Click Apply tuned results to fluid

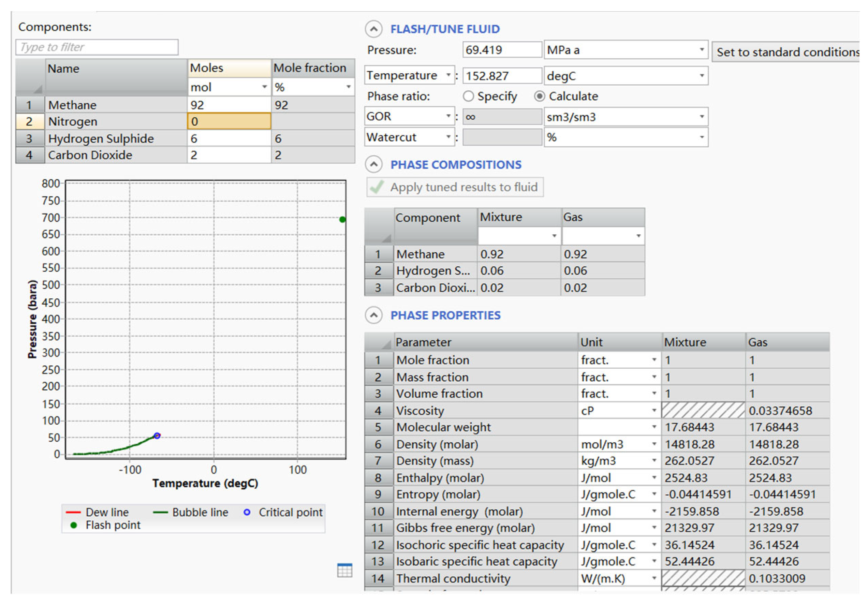464,187
